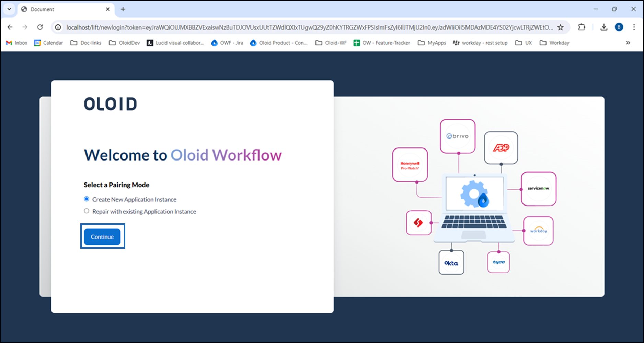644x343 pixels.
Task: Open the workday - rest setup bookmark
Action: pos(480,43)
